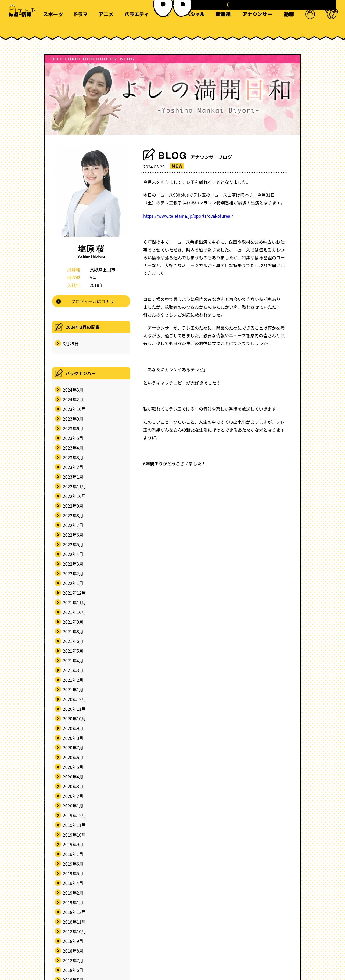Viewport: 345px width, 980px height.
Task: Open the 2020年1月 back number
Action: [73, 806]
